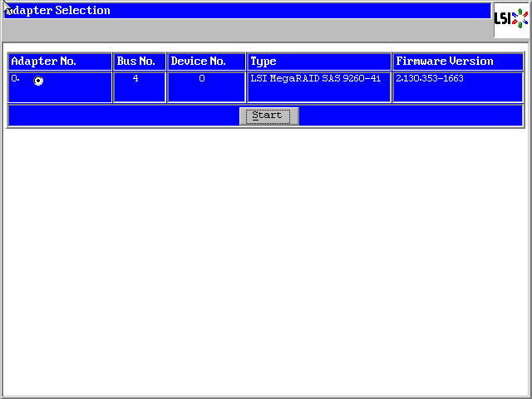Click firmware version 2.130.353-1663
The image size is (532, 399).
coord(430,78)
